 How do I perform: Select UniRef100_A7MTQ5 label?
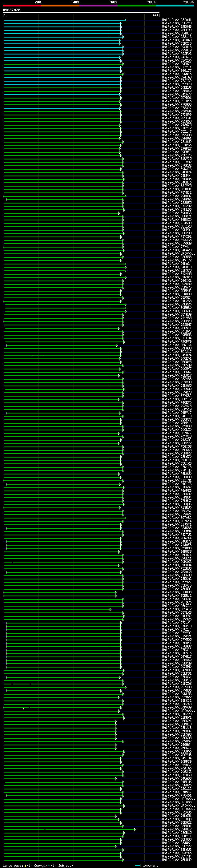click(x=177, y=470)
